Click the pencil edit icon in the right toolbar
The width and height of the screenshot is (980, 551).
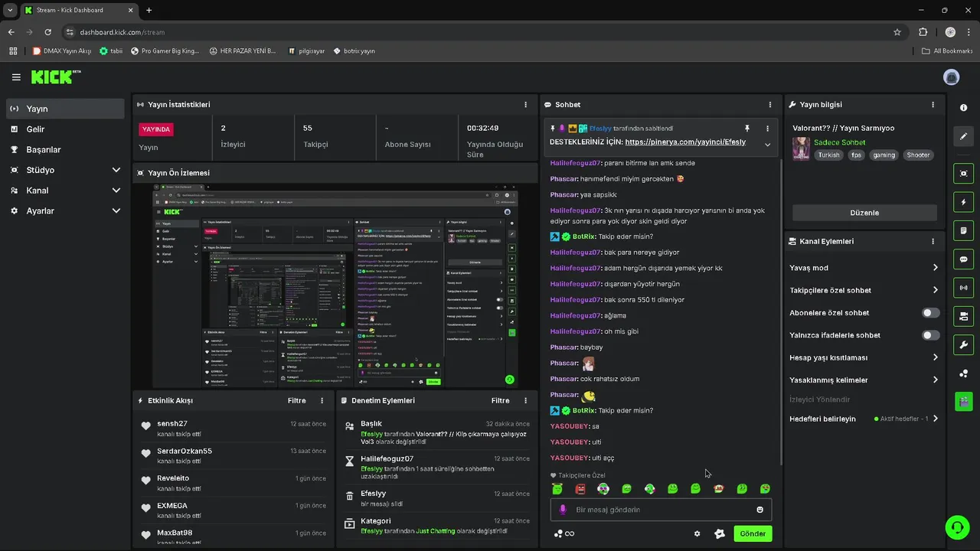coord(963,136)
